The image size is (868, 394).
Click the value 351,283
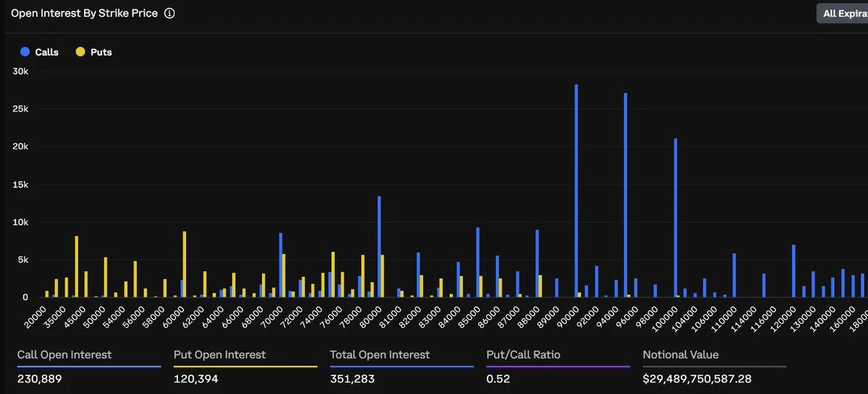point(352,379)
